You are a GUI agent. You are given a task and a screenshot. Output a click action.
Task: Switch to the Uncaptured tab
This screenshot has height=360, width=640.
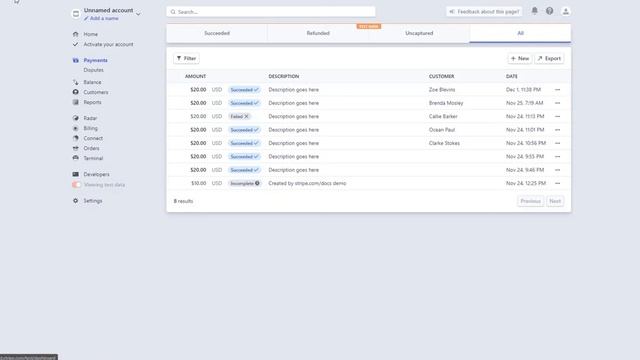419,33
